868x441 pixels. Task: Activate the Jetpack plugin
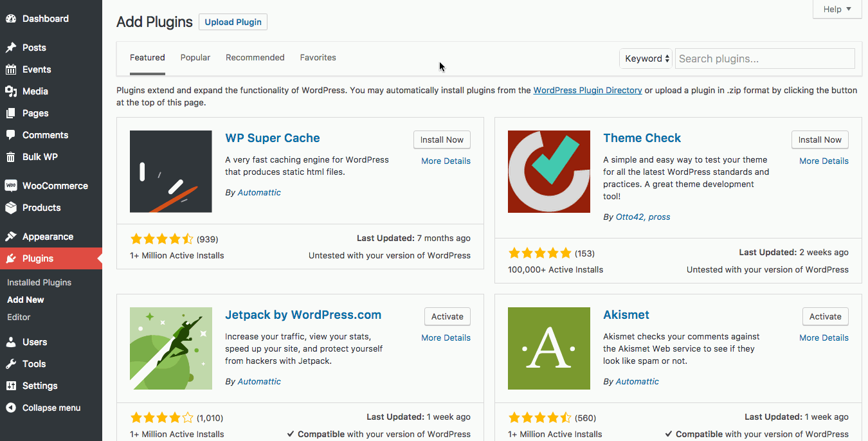(448, 316)
